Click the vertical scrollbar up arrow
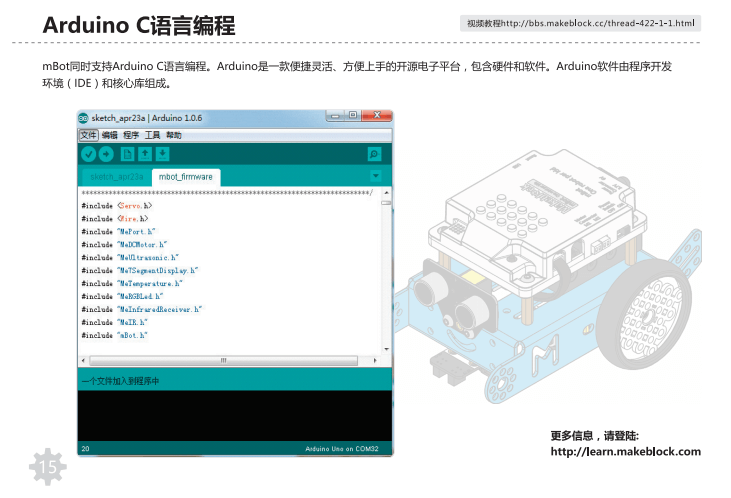 pos(386,193)
